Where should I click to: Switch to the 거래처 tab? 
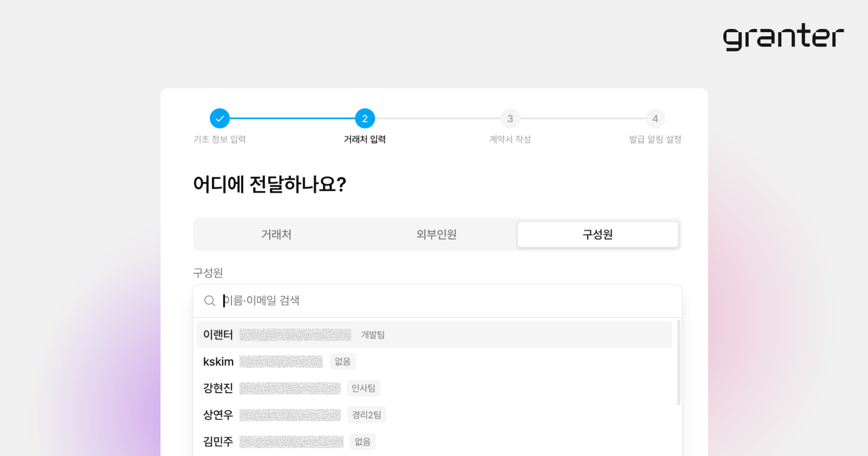click(x=276, y=234)
